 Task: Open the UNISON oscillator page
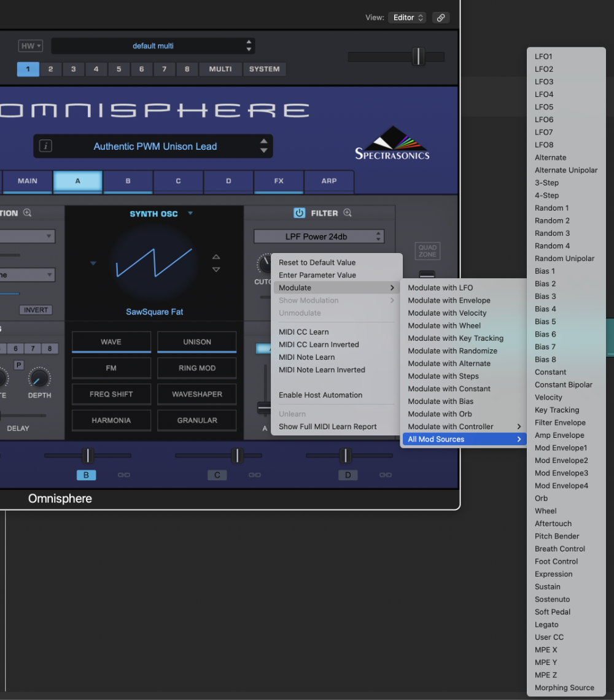pos(197,342)
